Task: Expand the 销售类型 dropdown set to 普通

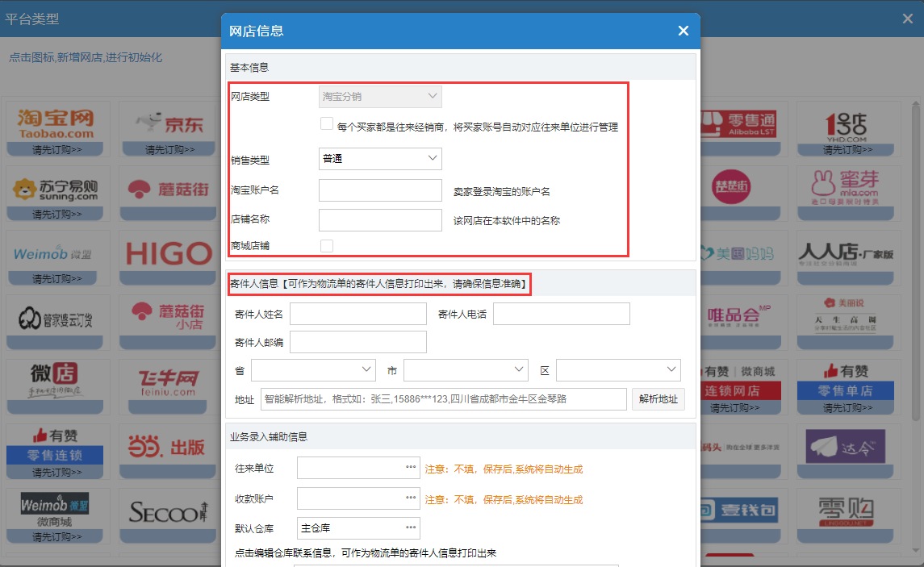Action: click(380, 158)
